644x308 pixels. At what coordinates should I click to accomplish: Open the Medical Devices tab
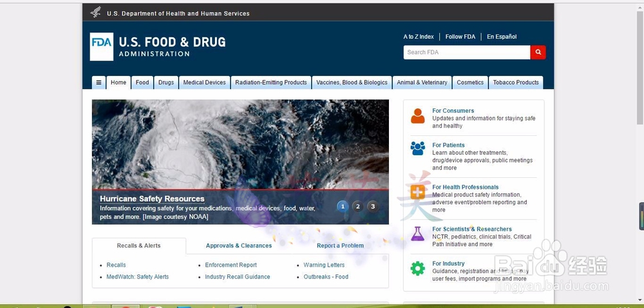[204, 82]
